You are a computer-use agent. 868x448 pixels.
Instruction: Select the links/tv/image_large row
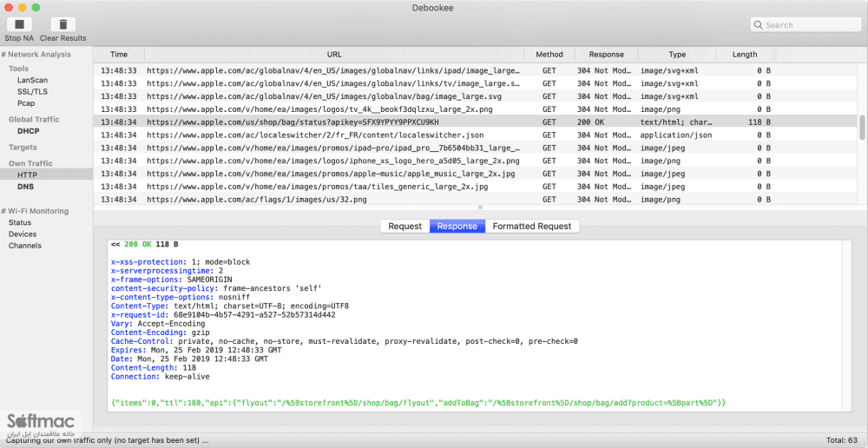click(476, 83)
